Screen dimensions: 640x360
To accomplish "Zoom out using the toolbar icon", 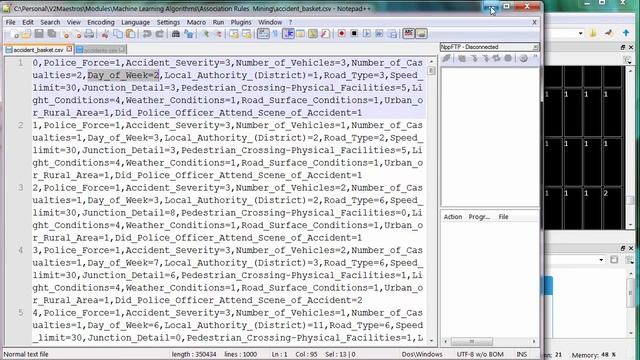I will click(218, 34).
